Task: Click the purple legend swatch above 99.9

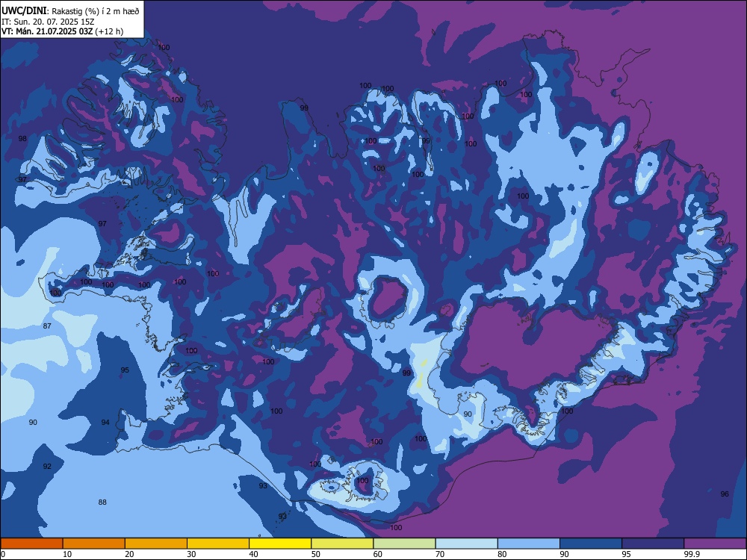Action: point(715,544)
